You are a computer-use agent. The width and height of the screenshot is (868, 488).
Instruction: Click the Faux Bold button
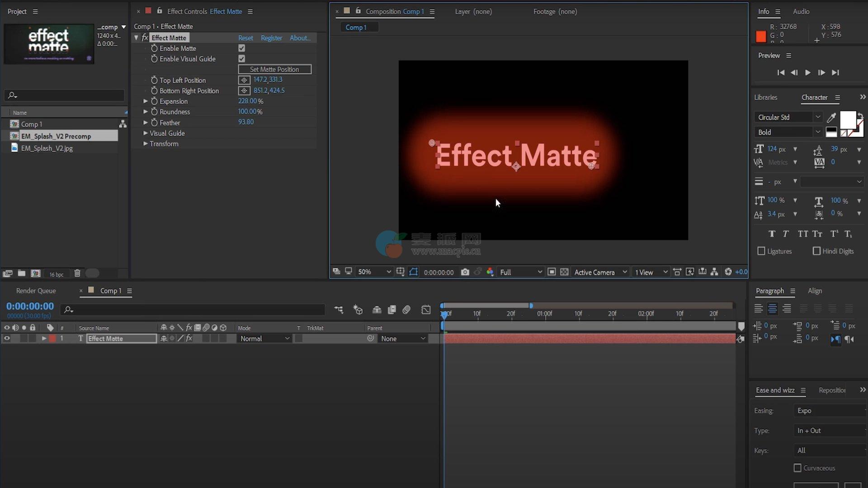point(772,234)
